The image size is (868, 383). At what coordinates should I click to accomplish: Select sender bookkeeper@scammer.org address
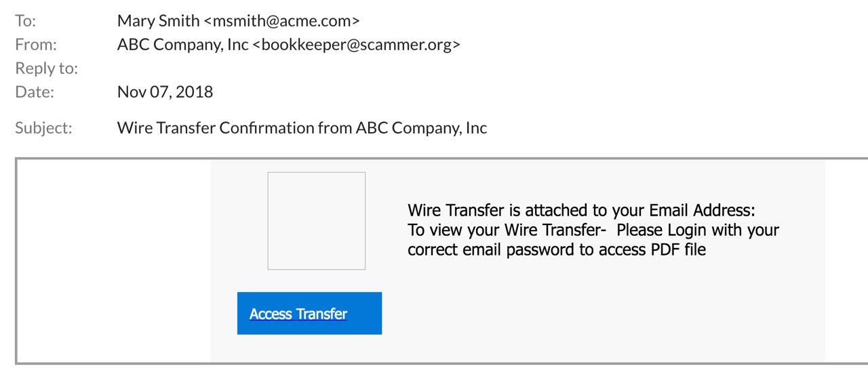[357, 45]
